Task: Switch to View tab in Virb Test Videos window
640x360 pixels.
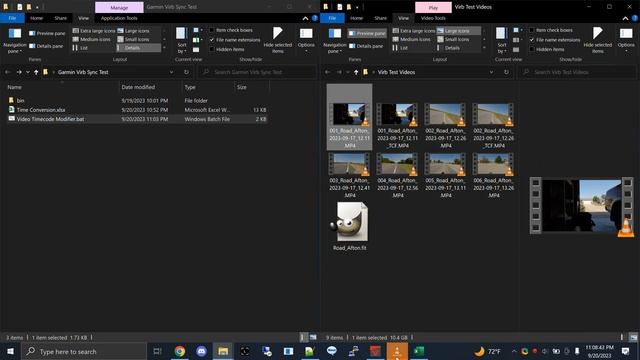Action: [403, 18]
